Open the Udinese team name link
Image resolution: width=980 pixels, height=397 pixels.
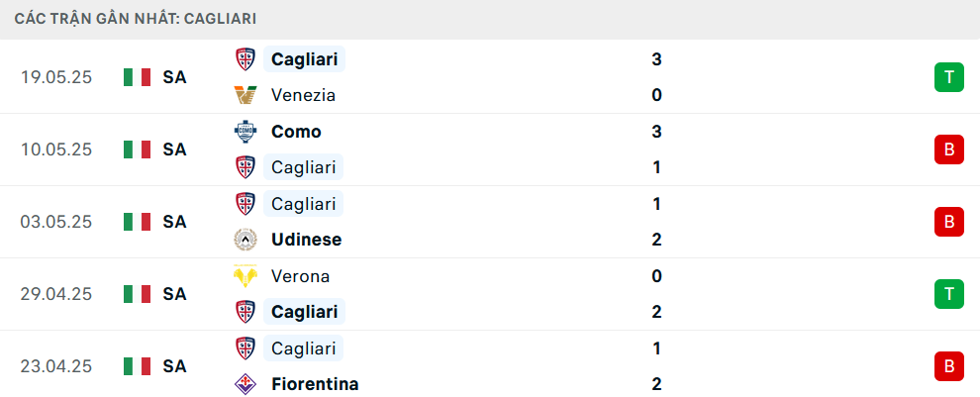306,240
